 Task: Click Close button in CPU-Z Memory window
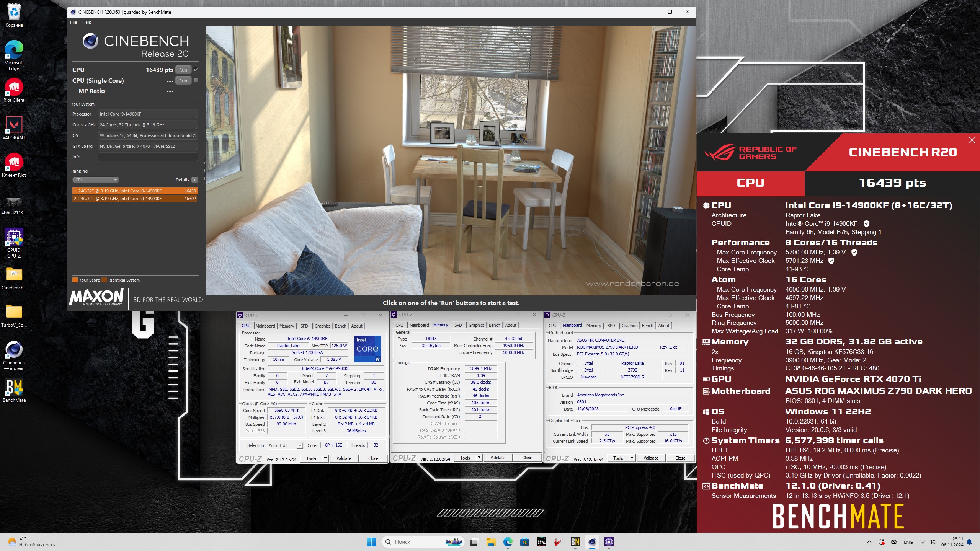[527, 458]
